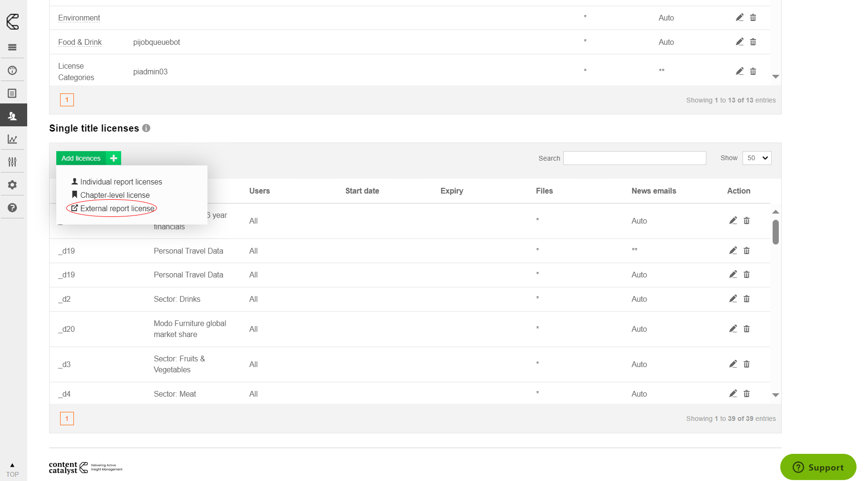Open the dashboard gauge icon in sidebar
The image size is (868, 481).
tap(12, 71)
